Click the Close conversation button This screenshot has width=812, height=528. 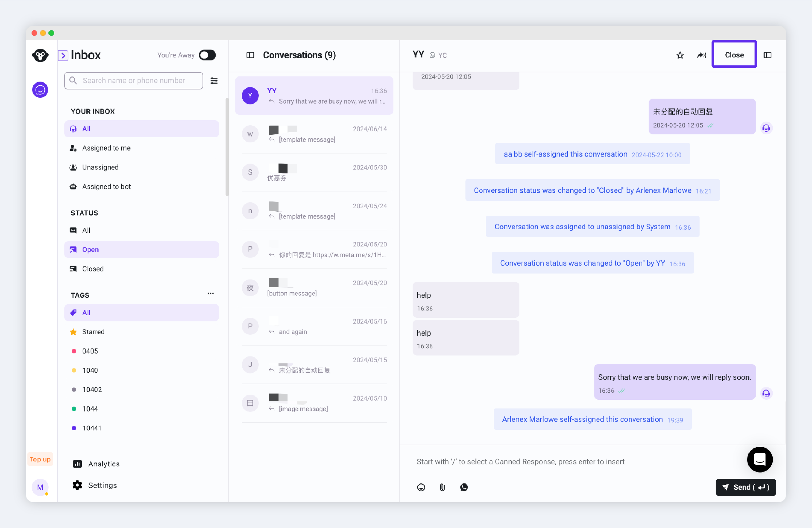(734, 55)
